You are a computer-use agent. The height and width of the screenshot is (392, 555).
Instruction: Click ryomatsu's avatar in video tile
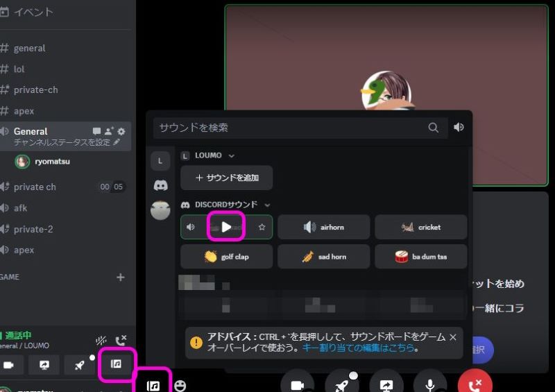(x=386, y=90)
